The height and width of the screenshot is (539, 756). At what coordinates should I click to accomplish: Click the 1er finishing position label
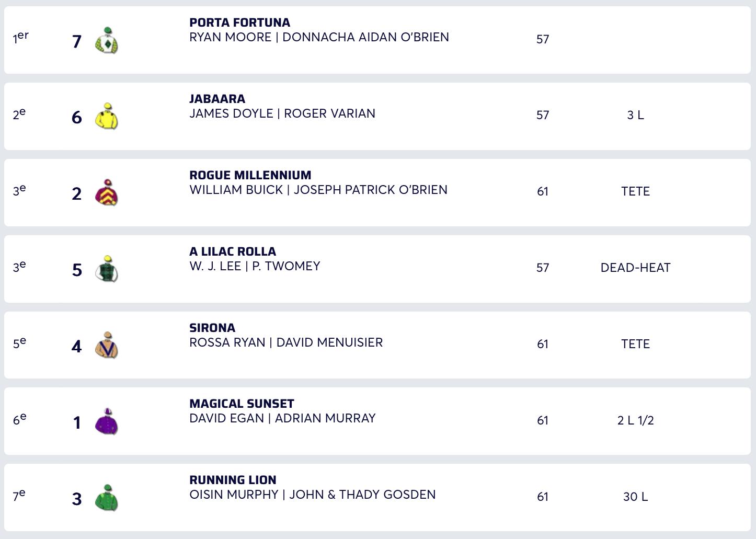click(x=20, y=38)
